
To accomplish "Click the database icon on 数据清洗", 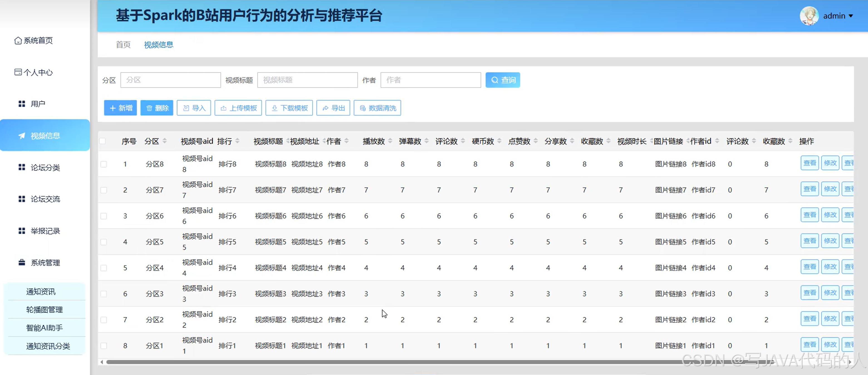I will pyautogui.click(x=363, y=108).
